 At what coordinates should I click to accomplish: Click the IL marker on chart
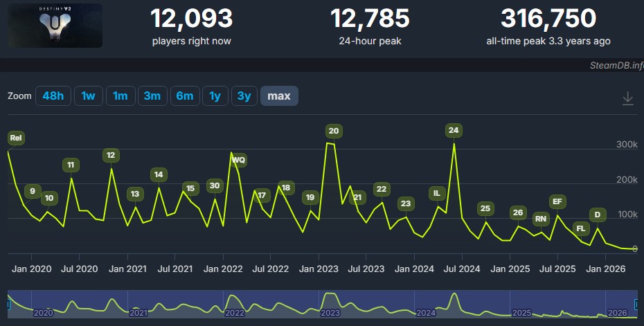tap(436, 193)
